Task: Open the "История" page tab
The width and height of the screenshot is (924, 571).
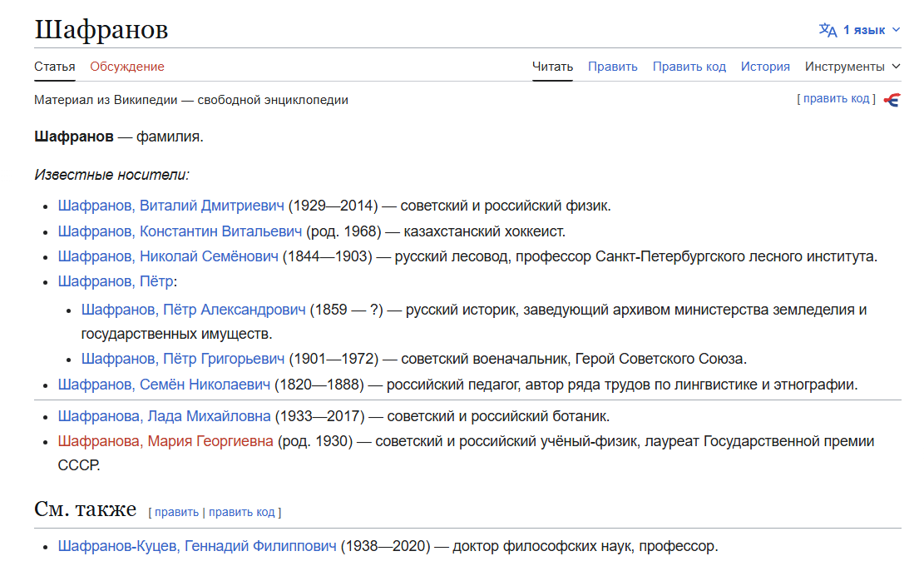Action: 765,66
